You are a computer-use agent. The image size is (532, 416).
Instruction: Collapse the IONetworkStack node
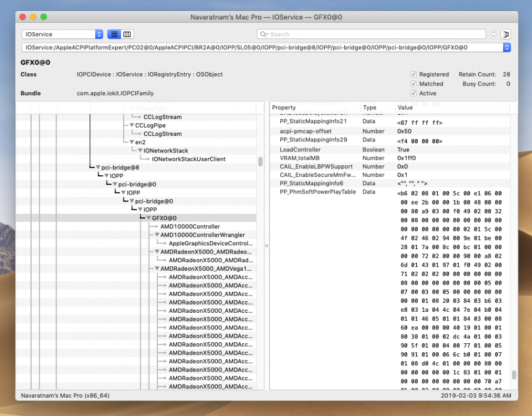point(140,150)
